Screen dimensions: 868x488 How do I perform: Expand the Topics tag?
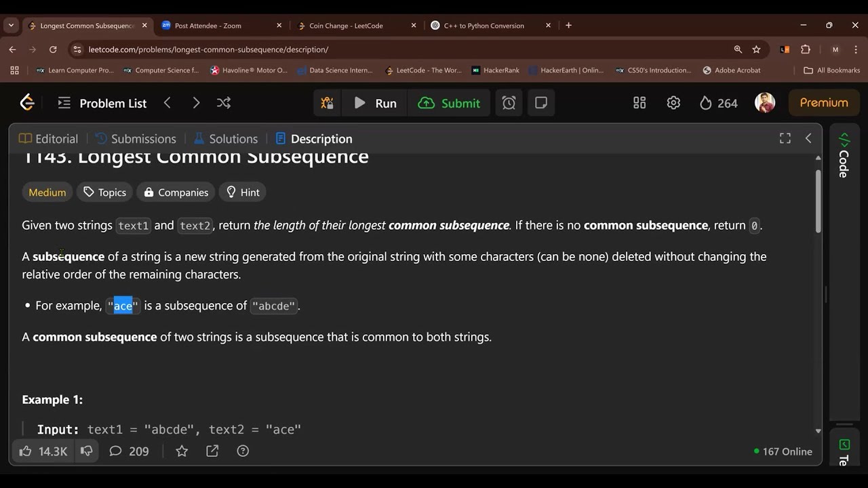(x=105, y=192)
